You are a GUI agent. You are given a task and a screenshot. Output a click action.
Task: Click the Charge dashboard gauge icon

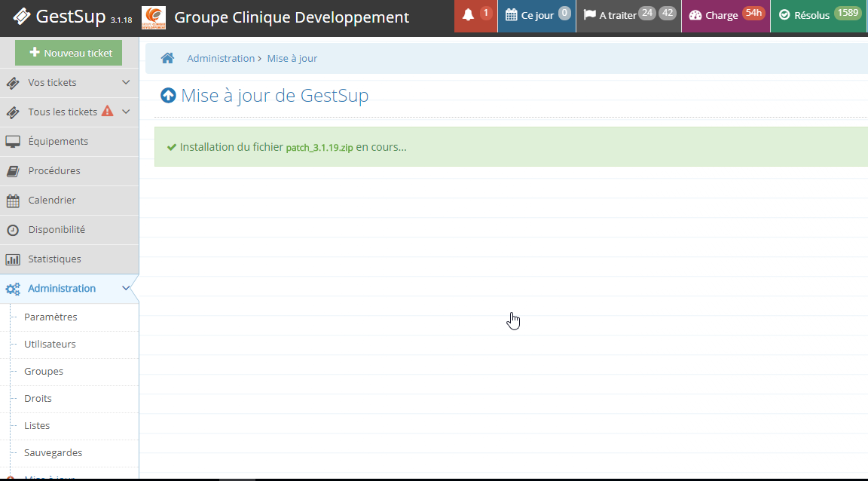[x=695, y=16]
